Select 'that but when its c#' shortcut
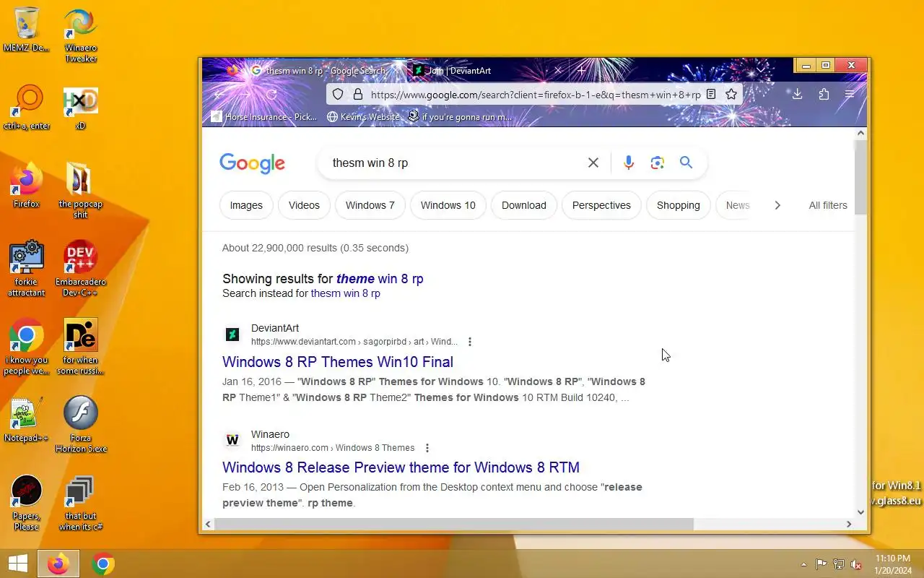This screenshot has width=924, height=578. (81, 503)
